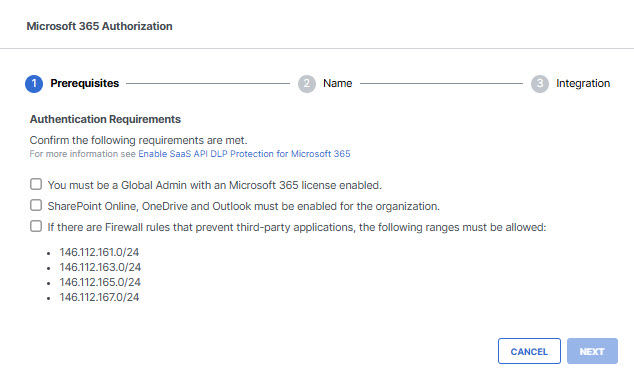Click the Integration step label
This screenshot has height=382, width=634.
click(x=583, y=83)
